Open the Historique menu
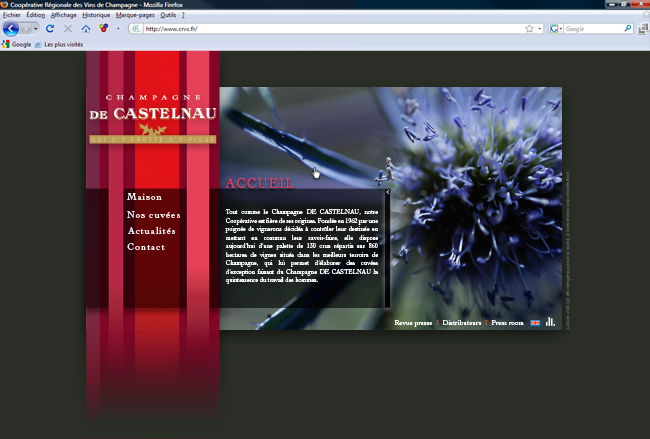 click(96, 15)
